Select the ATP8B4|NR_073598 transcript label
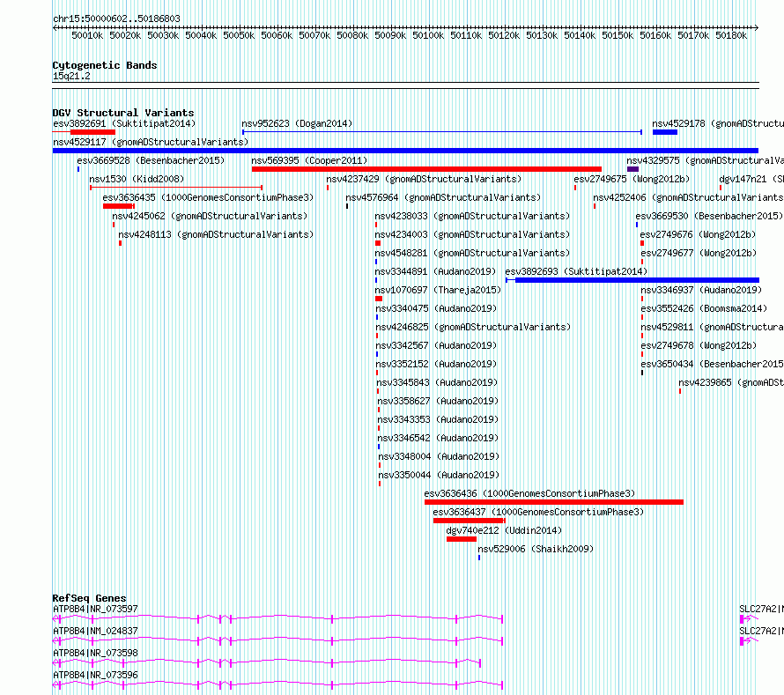This screenshot has height=695, width=784. (95, 653)
